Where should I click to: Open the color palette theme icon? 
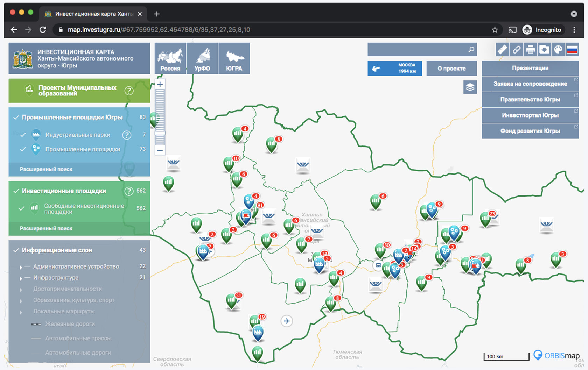coord(558,49)
